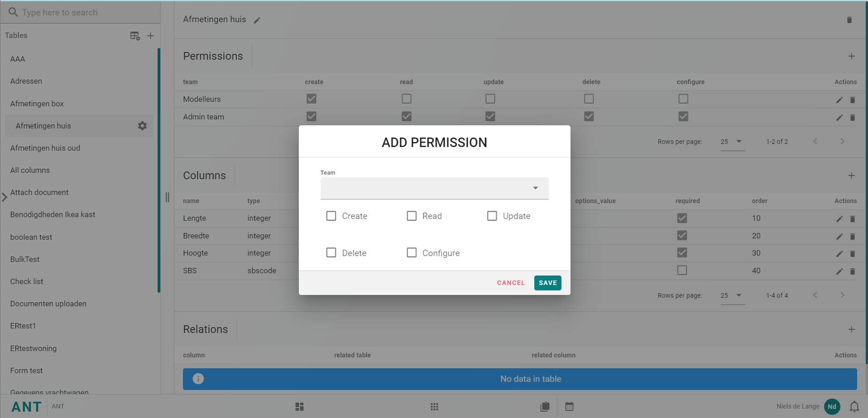The image size is (868, 418).
Task: Open the calendar icon in bottom bar
Action: click(569, 407)
